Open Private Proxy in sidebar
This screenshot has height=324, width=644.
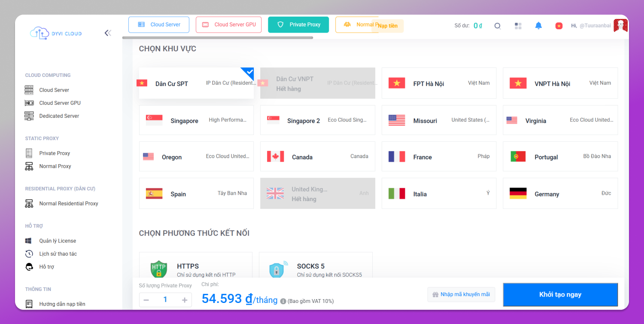tap(55, 153)
